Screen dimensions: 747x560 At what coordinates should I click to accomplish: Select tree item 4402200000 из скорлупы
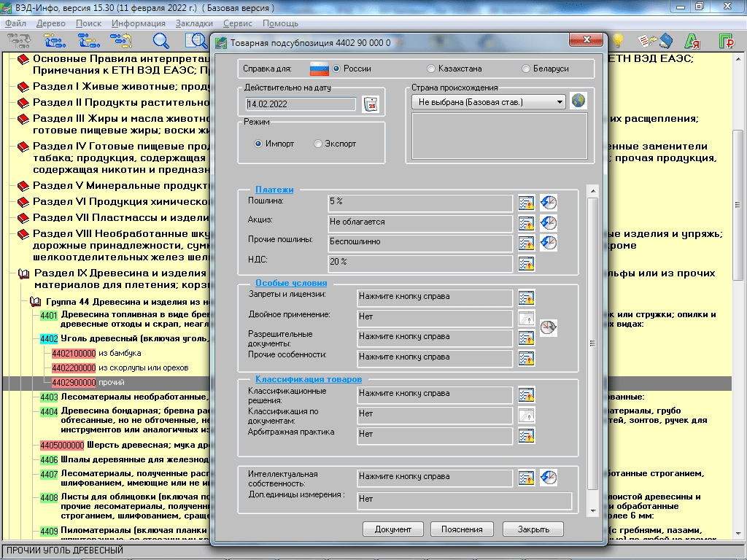click(x=120, y=367)
